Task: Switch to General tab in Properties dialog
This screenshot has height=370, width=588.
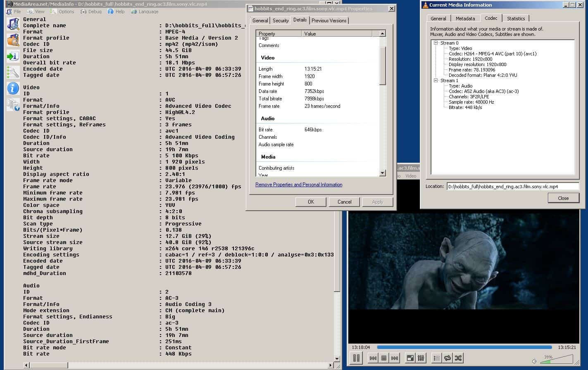Action: pyautogui.click(x=260, y=21)
